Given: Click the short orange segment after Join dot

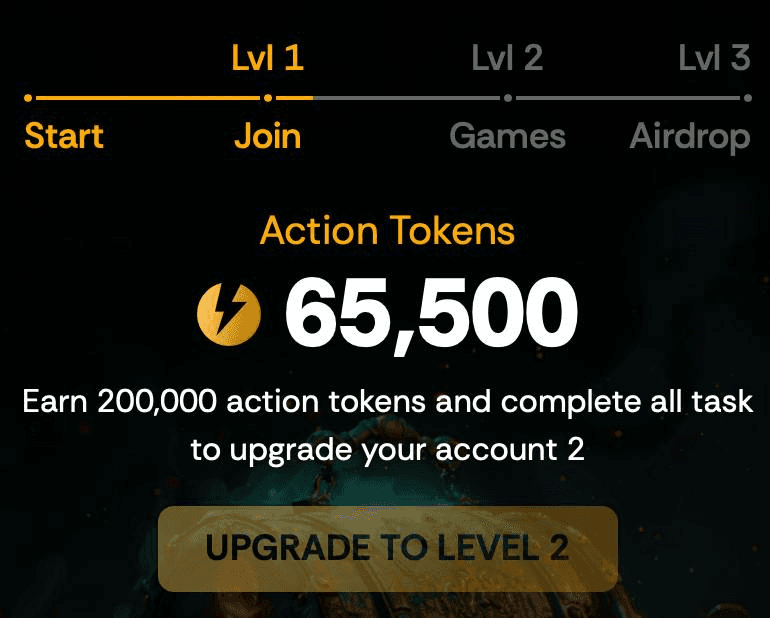Looking at the screenshot, I should tap(295, 98).
